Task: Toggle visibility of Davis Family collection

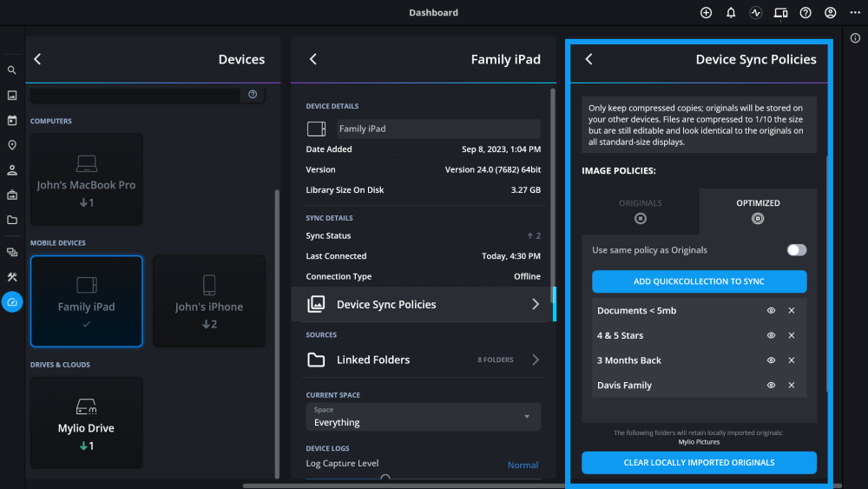Action: (771, 386)
